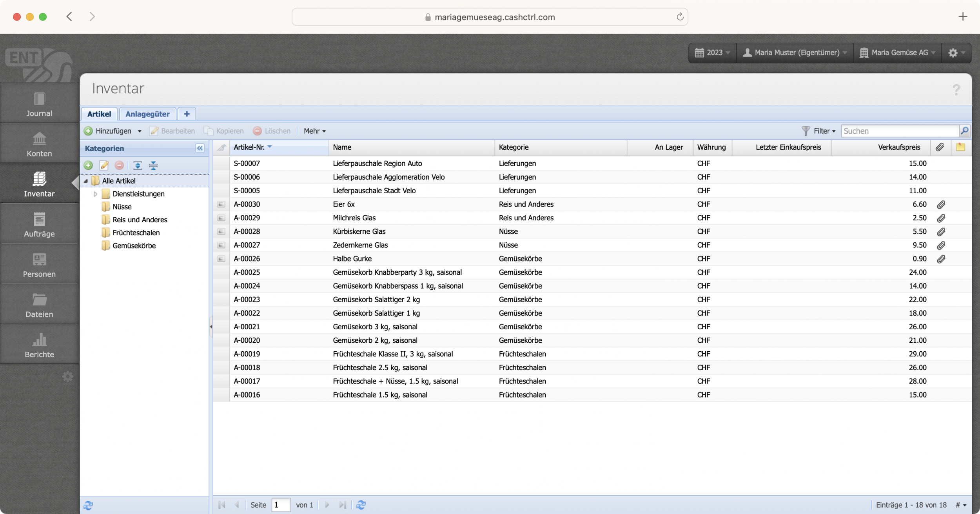Collapse the Alle Artikel tree node
980x514 pixels.
tap(86, 181)
